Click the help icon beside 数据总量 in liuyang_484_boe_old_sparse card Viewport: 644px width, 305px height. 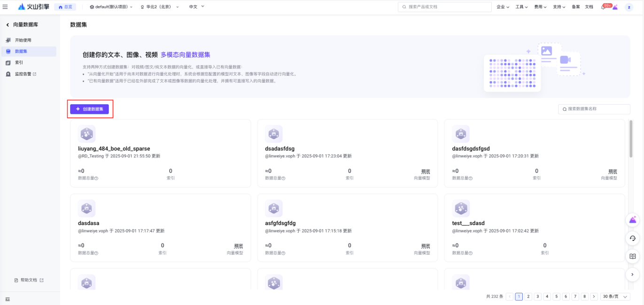coord(96,179)
